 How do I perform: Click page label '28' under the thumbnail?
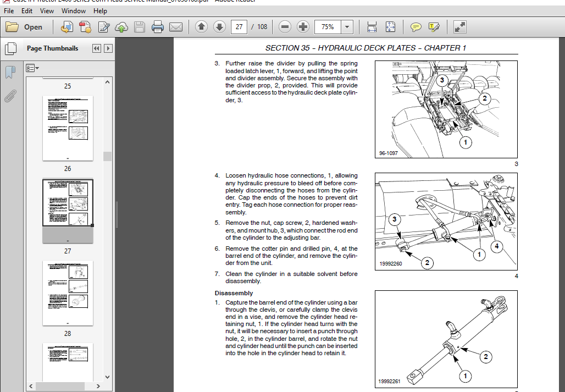pos(68,334)
